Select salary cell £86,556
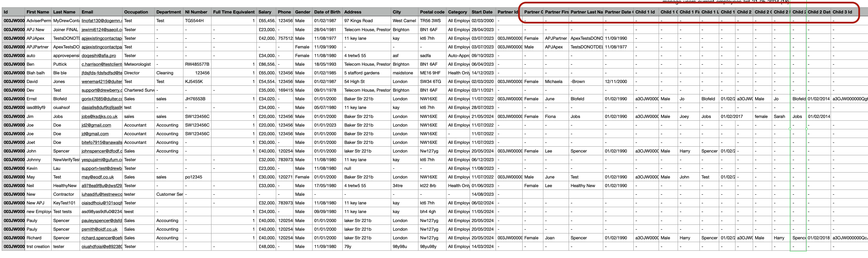 (x=267, y=64)
